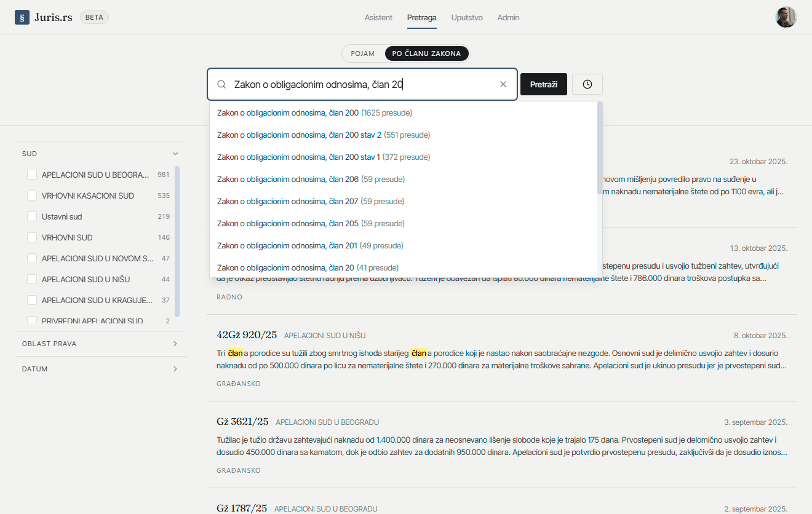Viewport: 812px width, 514px height.
Task: Tick the APELACIONI SUD U BEOGRADU checkbox
Action: [32, 175]
